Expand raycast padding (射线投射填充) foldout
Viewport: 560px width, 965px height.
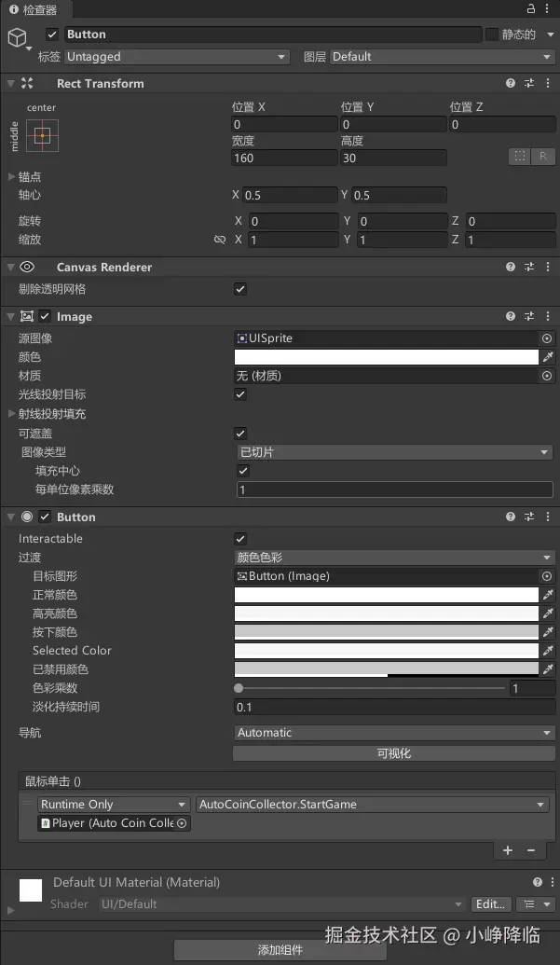pos(11,414)
